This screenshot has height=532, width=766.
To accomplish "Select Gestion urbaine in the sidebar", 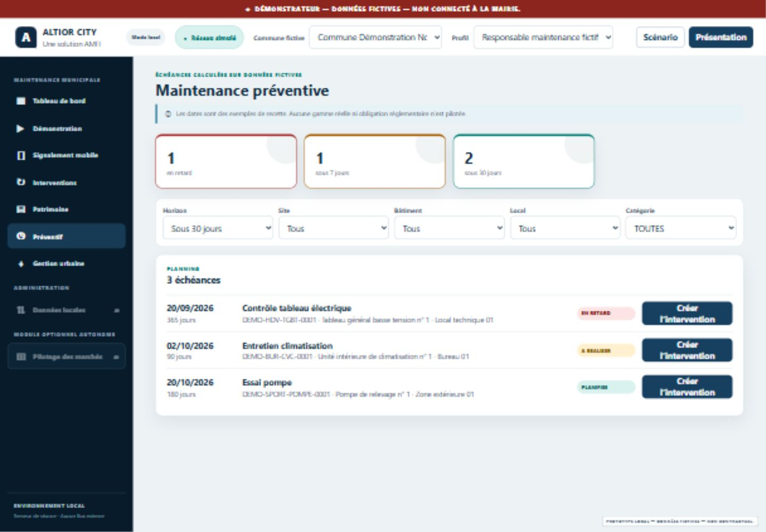I will [66, 263].
